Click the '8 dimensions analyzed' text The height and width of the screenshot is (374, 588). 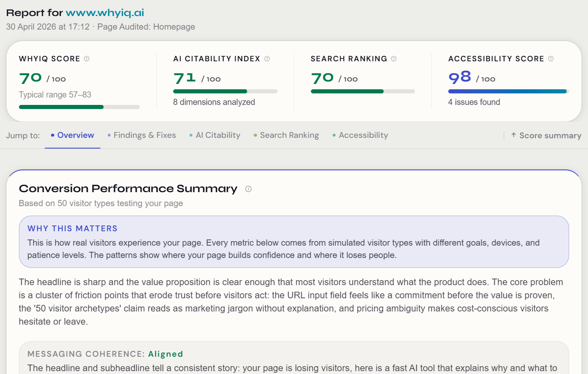click(214, 102)
